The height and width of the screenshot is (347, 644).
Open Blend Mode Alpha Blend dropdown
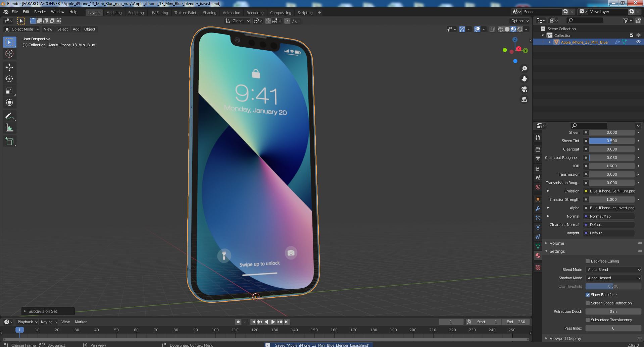(613, 270)
